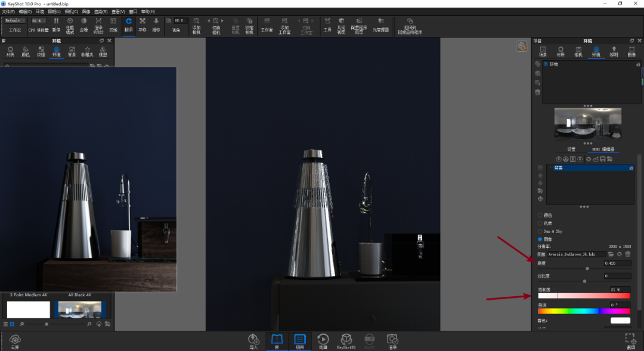The height and width of the screenshot is (351, 644).
Task: Select the 颜色 background radio button
Action: coord(540,215)
